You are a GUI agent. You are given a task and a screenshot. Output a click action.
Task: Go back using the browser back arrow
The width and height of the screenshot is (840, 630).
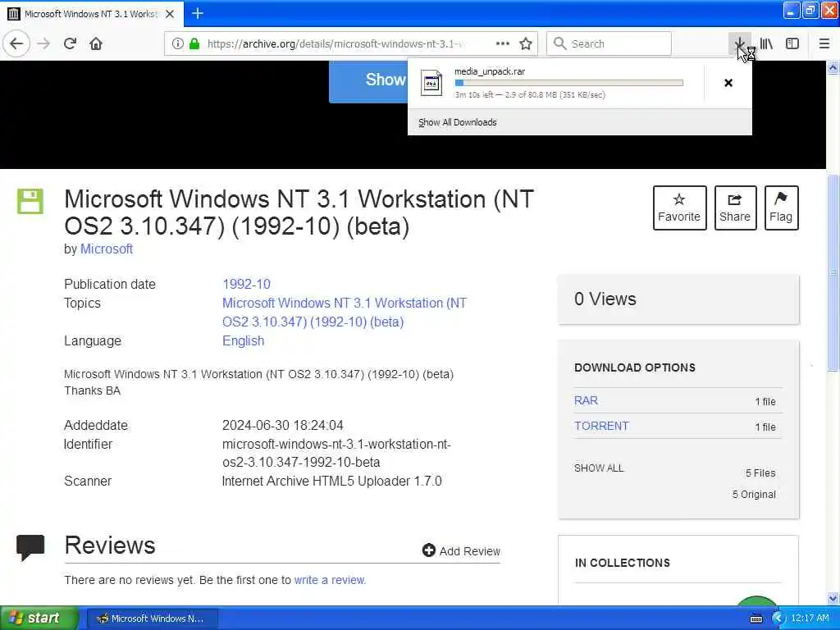pos(16,43)
